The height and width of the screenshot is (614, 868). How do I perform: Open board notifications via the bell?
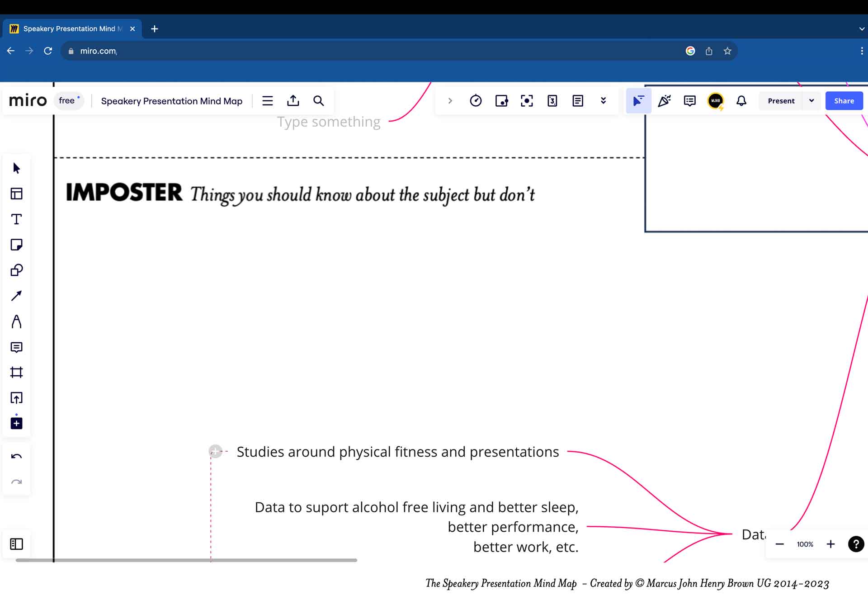741,100
